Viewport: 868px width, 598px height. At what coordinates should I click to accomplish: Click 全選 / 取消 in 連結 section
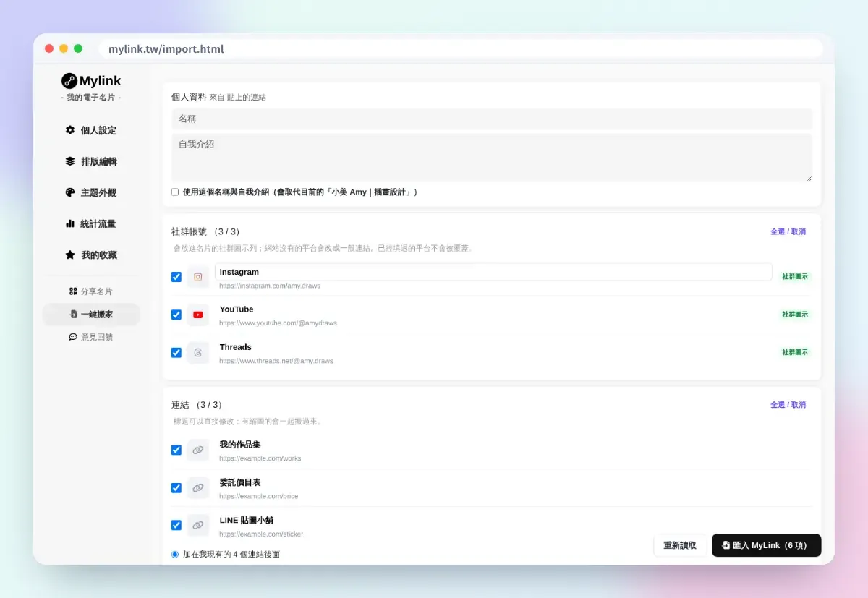tap(788, 405)
